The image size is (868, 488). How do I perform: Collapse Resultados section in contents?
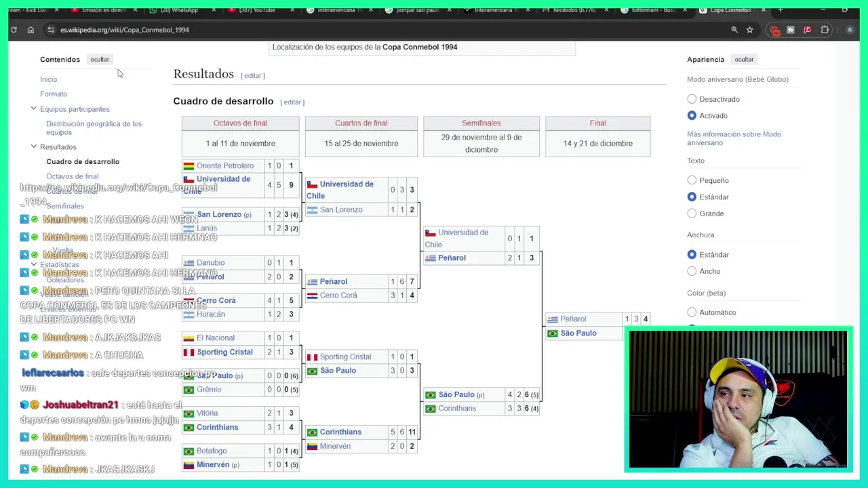(x=33, y=146)
